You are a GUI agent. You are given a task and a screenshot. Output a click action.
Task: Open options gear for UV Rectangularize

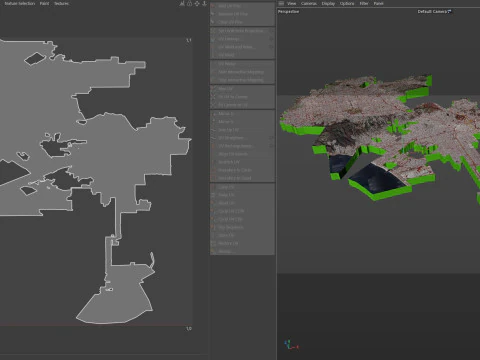pos(271,146)
